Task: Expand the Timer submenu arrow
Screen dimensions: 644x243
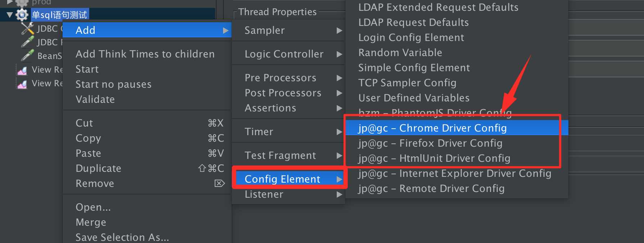Action: [339, 132]
